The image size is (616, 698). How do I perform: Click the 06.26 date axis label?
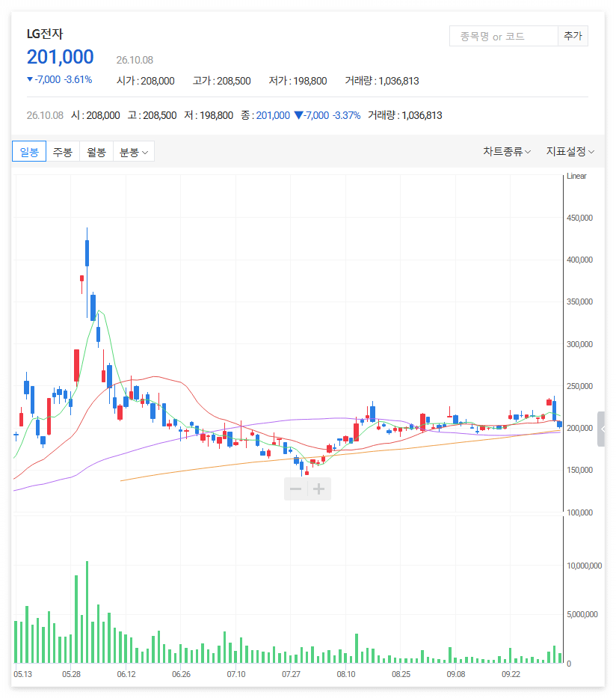[x=181, y=674]
